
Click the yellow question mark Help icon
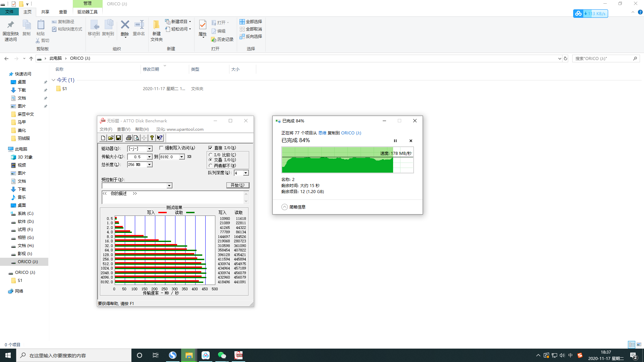tap(152, 138)
